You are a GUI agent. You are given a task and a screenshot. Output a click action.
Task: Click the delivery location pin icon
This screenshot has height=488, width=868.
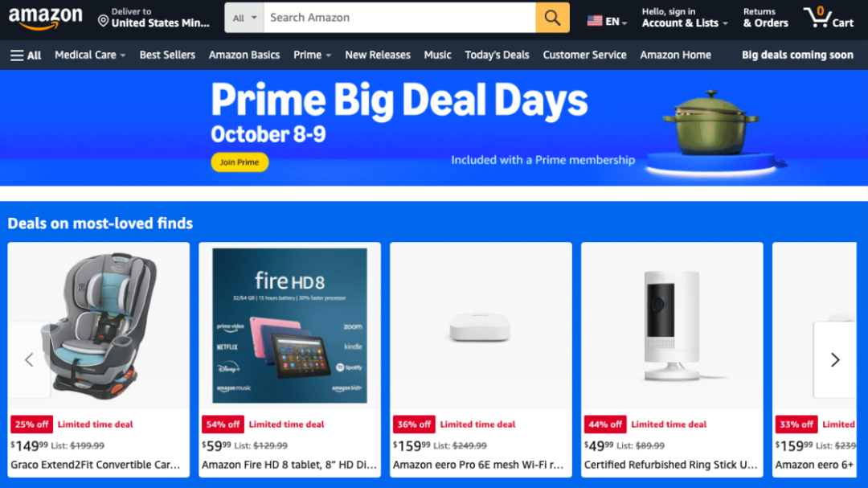coord(103,21)
